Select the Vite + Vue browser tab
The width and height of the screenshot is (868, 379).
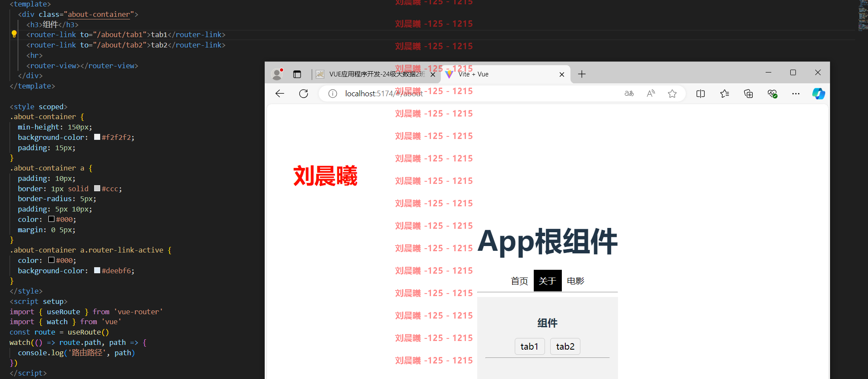pos(505,74)
